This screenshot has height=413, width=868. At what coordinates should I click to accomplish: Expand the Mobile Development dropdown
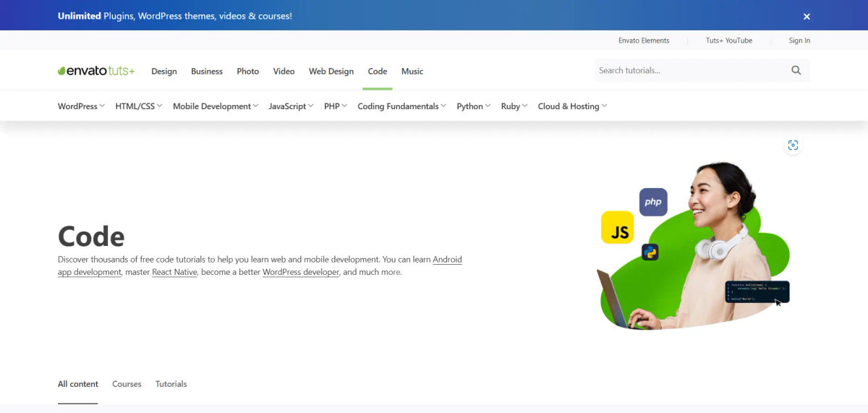[x=216, y=106]
